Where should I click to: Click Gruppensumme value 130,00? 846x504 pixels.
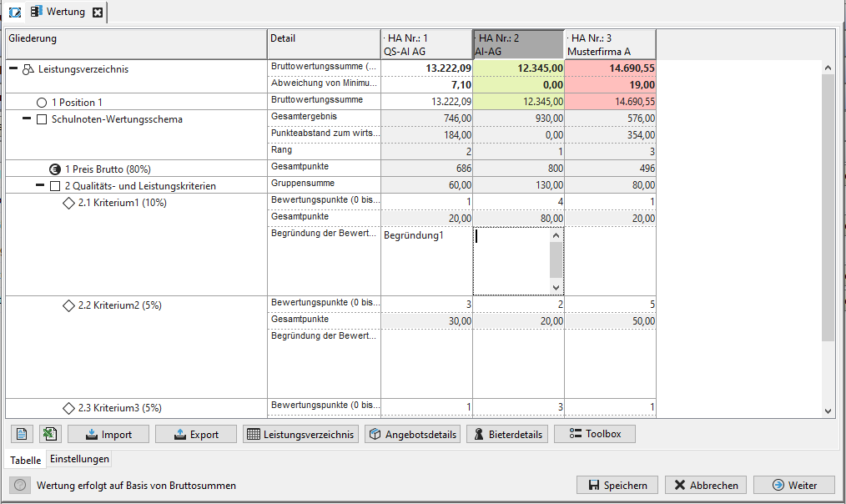pos(518,185)
